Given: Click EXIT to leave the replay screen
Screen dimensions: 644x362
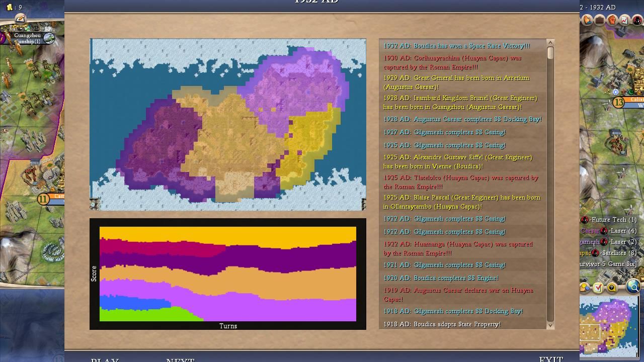Looking at the screenshot, I should click(x=551, y=359).
